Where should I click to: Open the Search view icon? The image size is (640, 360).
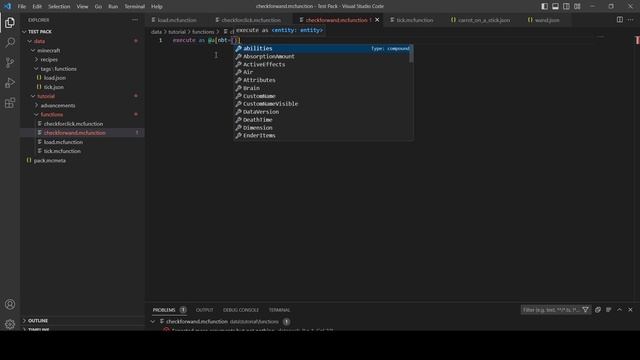[10, 42]
